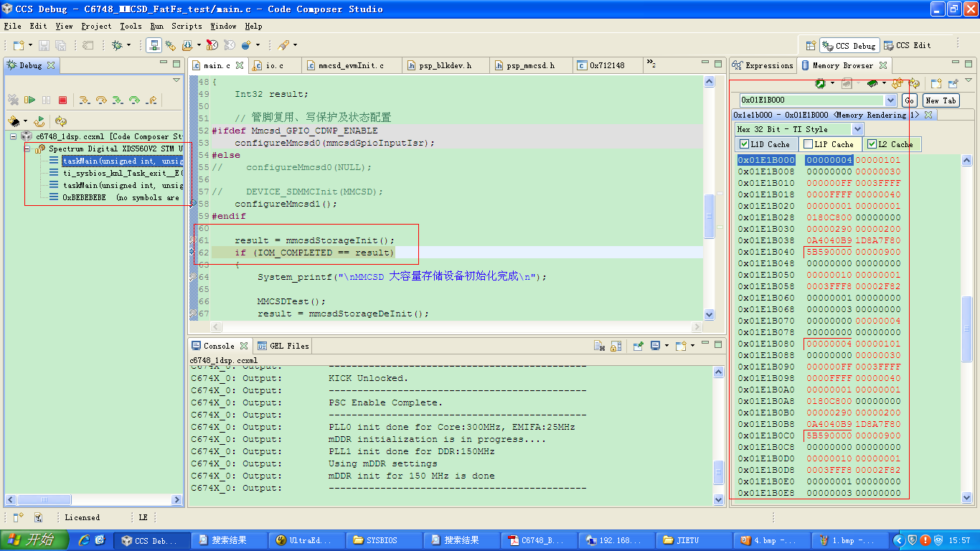
Task: Click the New Tab button
Action: (941, 100)
